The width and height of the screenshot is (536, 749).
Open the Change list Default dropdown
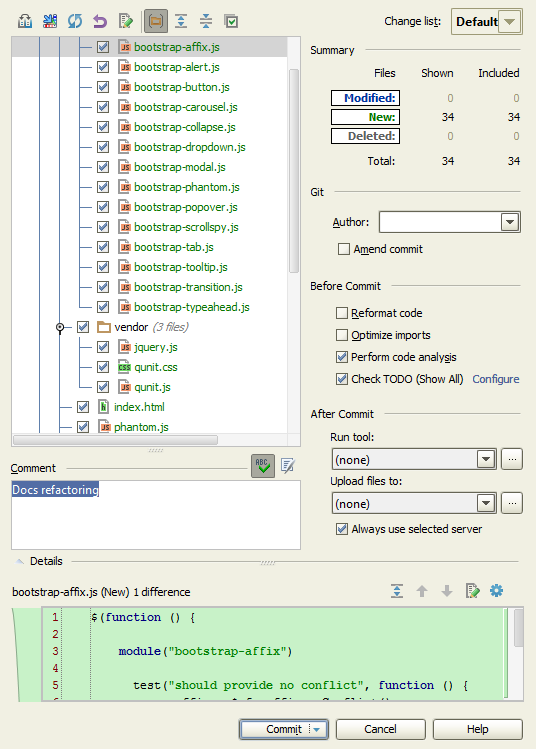click(486, 21)
